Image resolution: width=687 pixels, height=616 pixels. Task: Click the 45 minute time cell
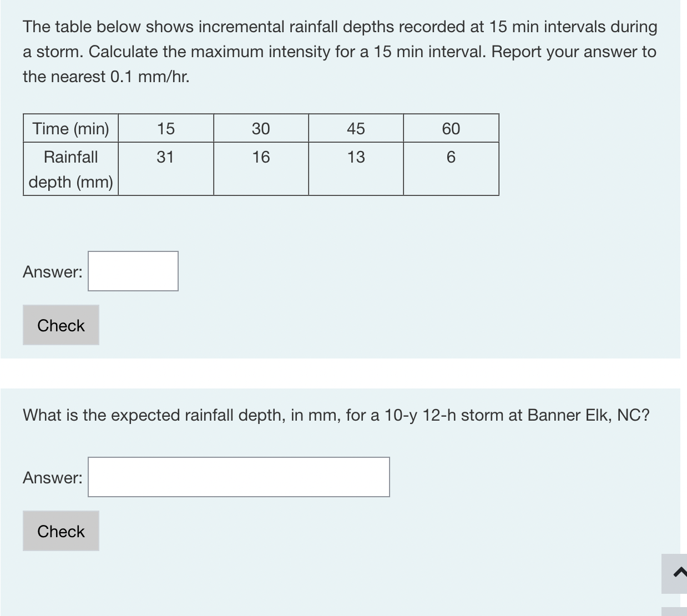coord(356,128)
